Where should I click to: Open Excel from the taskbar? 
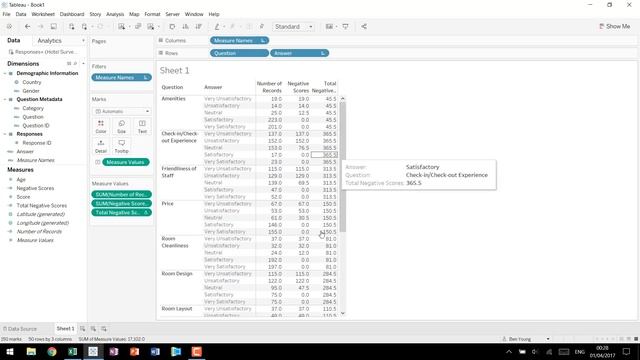(x=72, y=351)
